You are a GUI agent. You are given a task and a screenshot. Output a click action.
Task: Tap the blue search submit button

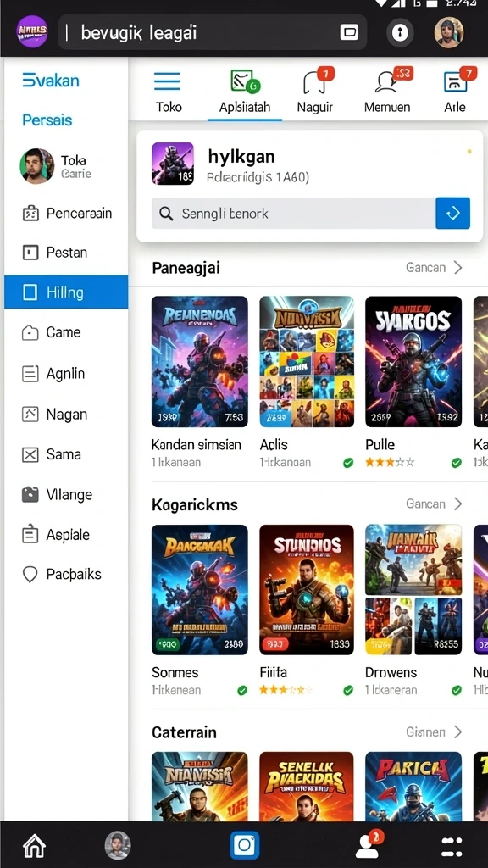pyautogui.click(x=452, y=213)
